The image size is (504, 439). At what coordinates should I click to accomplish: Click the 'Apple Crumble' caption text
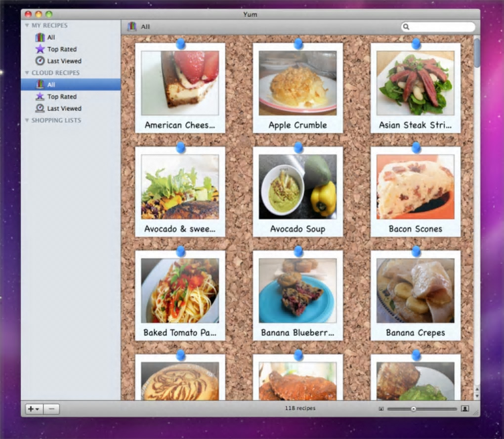[297, 125]
